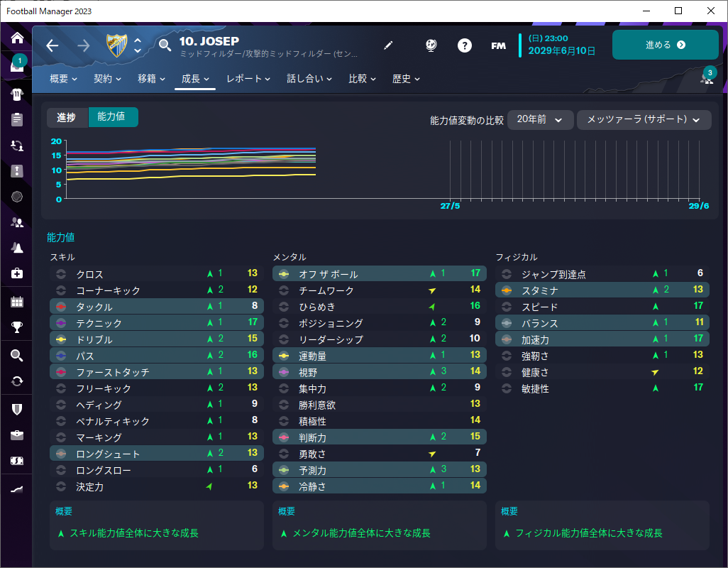Click the スピード attribute row
This screenshot has width=728, height=568.
[602, 307]
